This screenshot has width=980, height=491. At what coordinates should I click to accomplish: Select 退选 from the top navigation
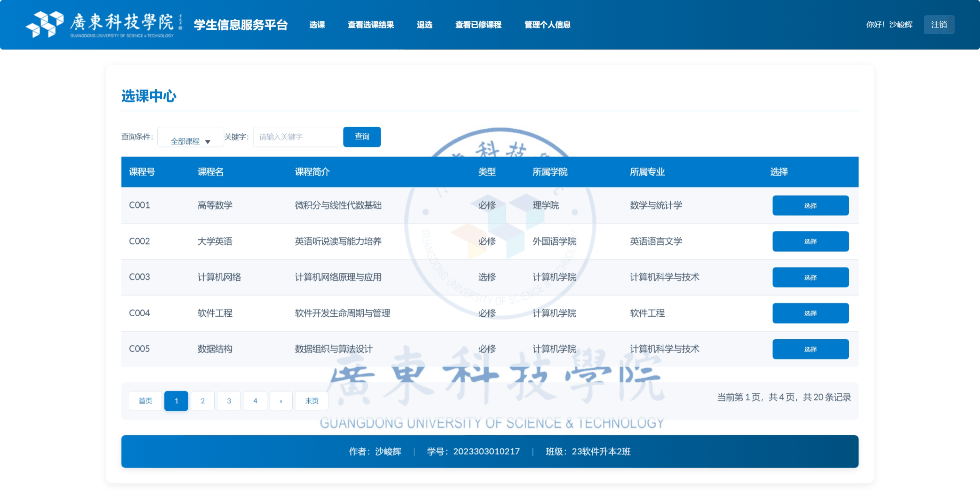(425, 25)
